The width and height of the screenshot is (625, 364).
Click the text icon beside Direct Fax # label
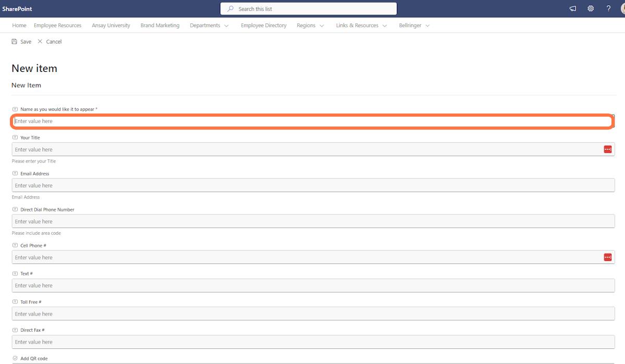tap(15, 330)
